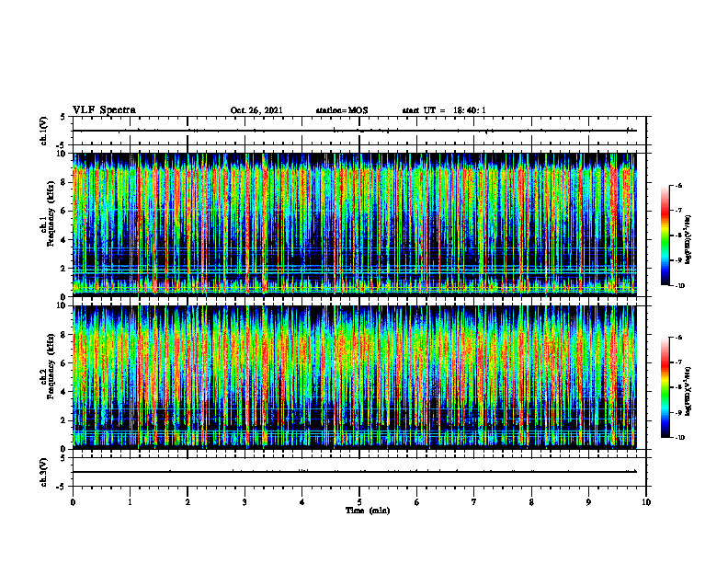Click the "5" tick on ch.3(V) axis
This screenshot has height=563, width=728.
(63, 458)
